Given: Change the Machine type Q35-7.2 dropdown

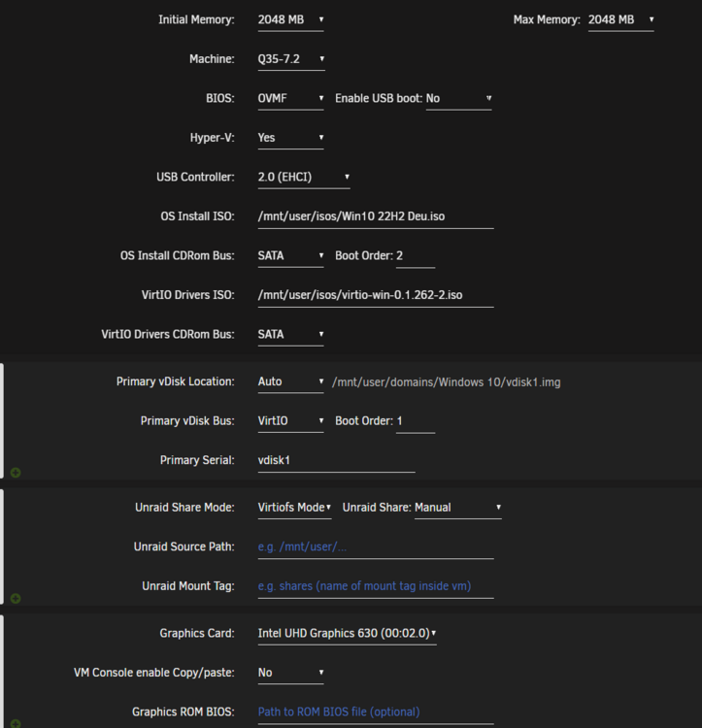Looking at the screenshot, I should [291, 59].
